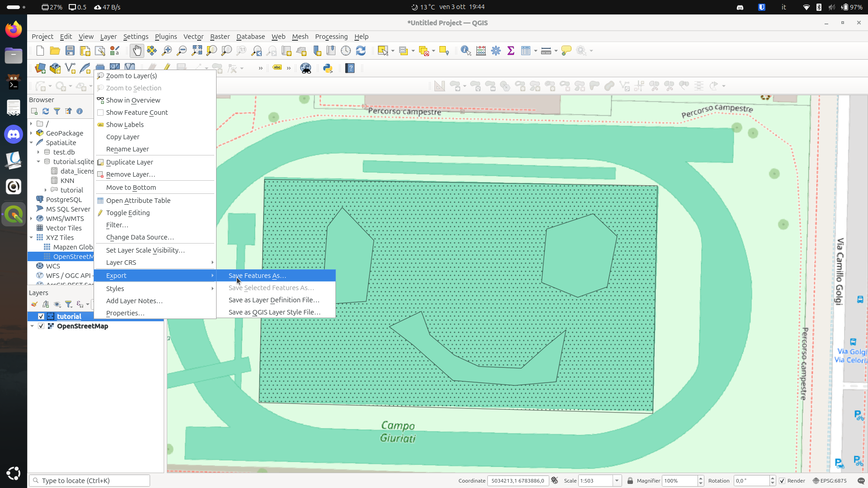
Task: Select the Pan Map hand tool
Action: 137,51
